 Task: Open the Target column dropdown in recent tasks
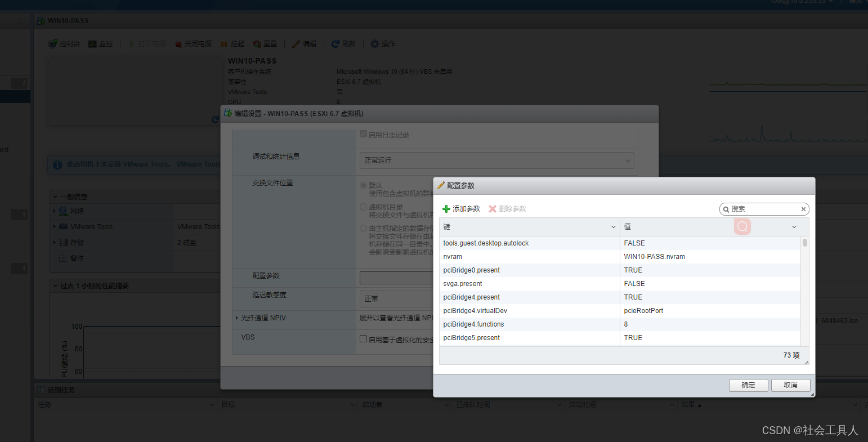(x=353, y=405)
